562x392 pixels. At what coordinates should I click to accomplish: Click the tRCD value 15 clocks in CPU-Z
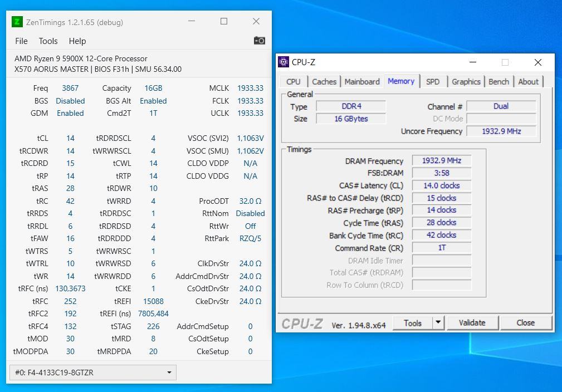click(x=442, y=198)
